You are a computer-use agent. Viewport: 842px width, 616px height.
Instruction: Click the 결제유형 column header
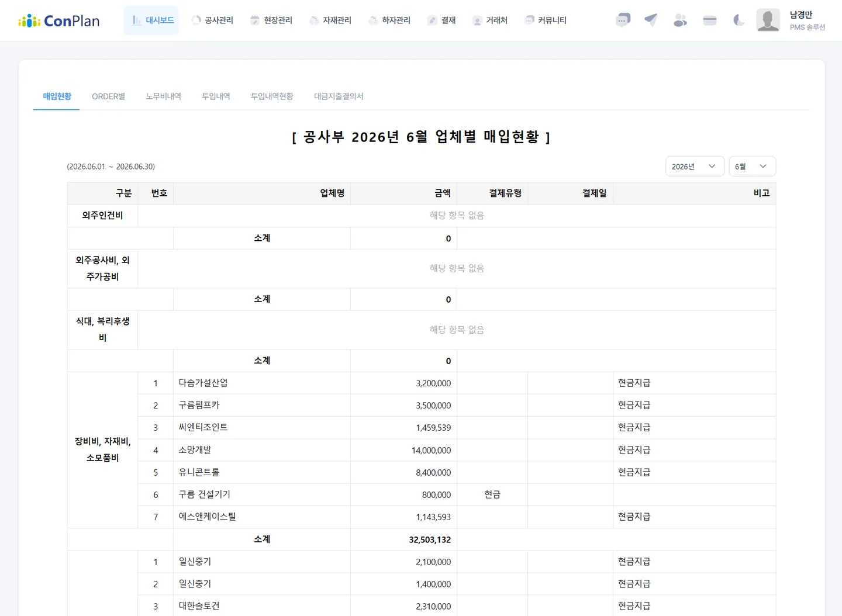[492, 193]
